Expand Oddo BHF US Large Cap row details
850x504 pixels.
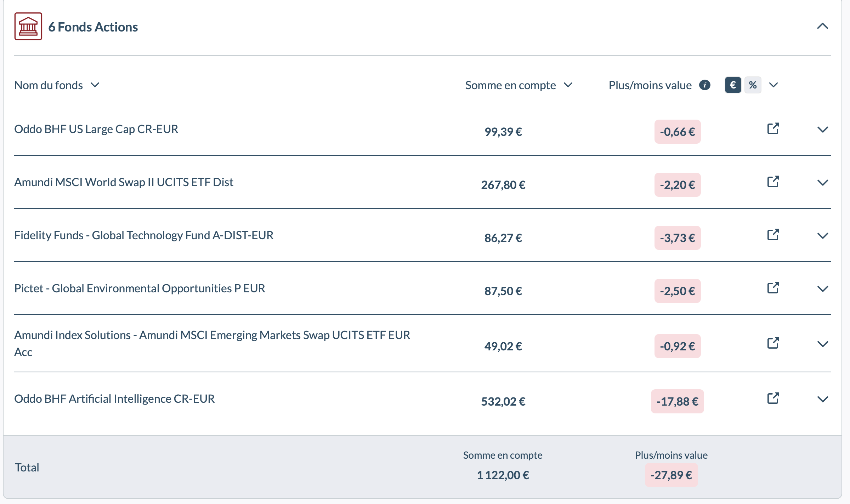(x=822, y=130)
